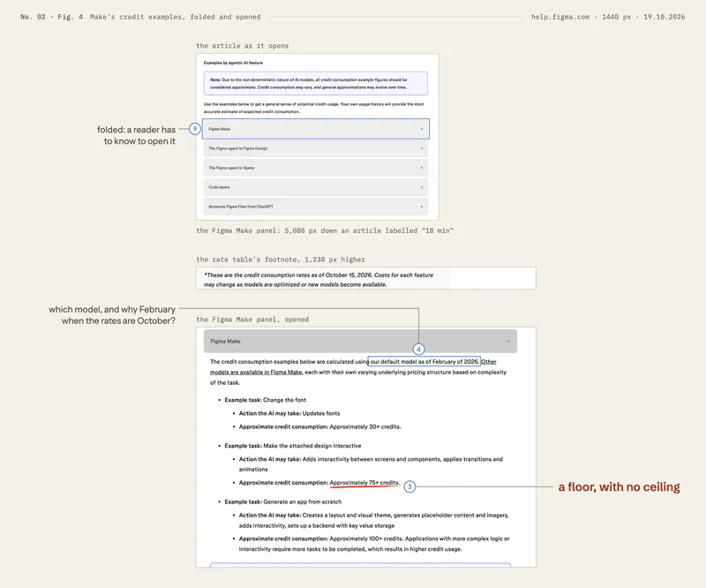The width and height of the screenshot is (706, 588).
Task: Click 'Example task: Make the attached design interactive'
Action: [293, 446]
